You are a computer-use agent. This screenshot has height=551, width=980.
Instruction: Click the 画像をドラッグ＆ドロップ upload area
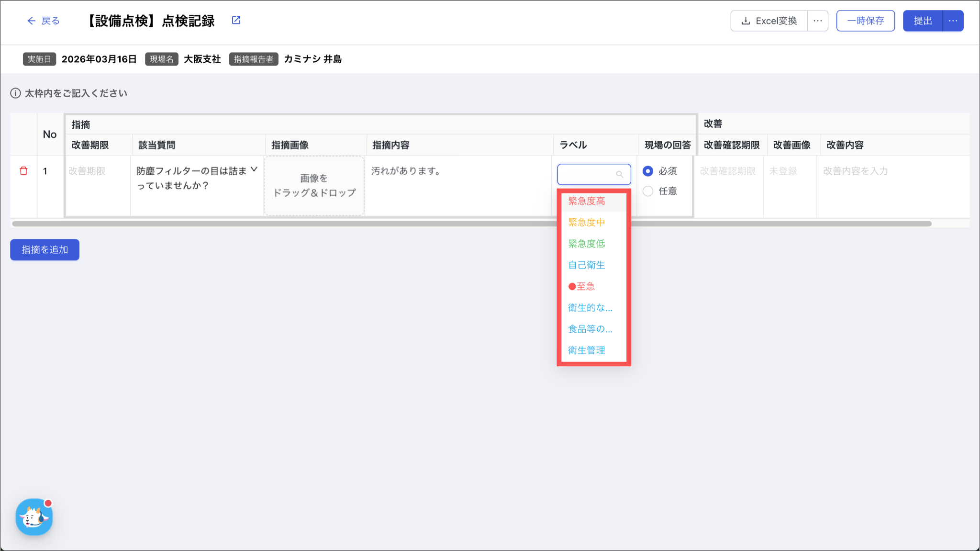[314, 186]
